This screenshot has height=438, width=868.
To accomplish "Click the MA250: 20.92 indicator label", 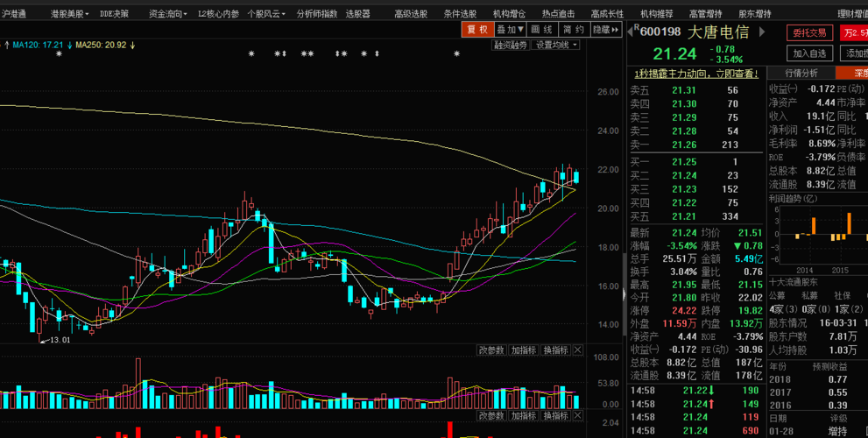I will click(101, 45).
